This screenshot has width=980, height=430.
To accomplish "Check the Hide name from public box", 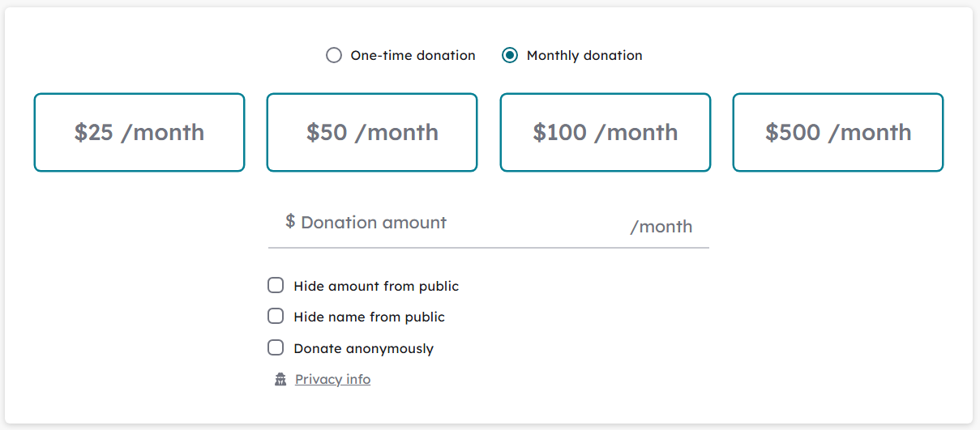I will click(276, 317).
